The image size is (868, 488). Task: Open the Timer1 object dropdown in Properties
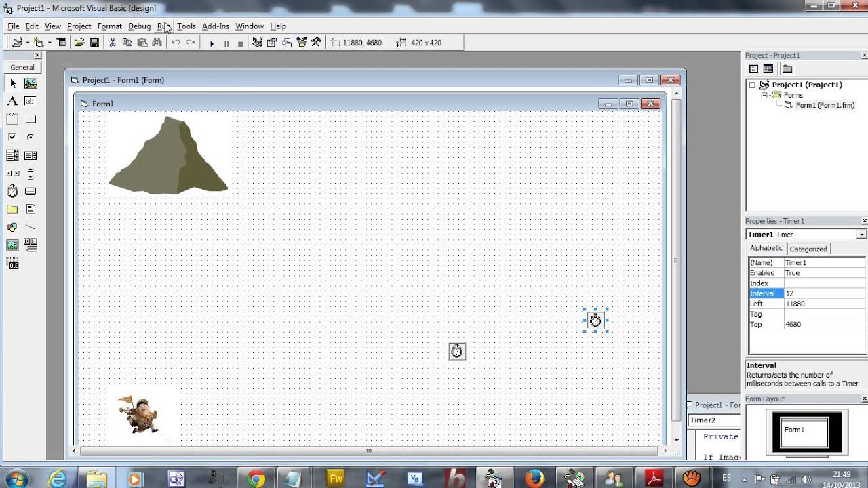861,235
